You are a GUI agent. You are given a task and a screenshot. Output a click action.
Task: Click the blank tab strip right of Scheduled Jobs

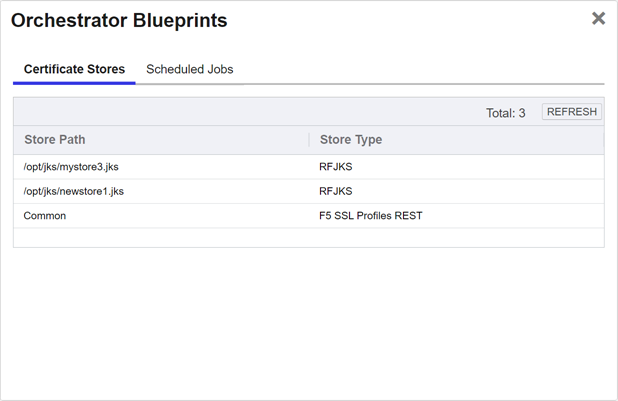tap(420, 69)
